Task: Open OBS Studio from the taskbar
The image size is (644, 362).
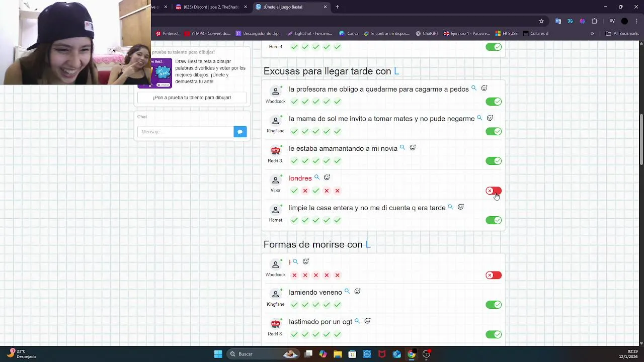Action: pyautogui.click(x=426, y=354)
